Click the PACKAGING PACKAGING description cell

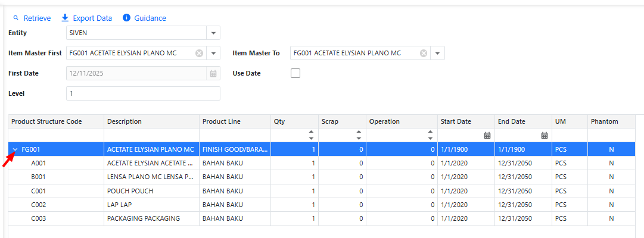(x=151, y=219)
